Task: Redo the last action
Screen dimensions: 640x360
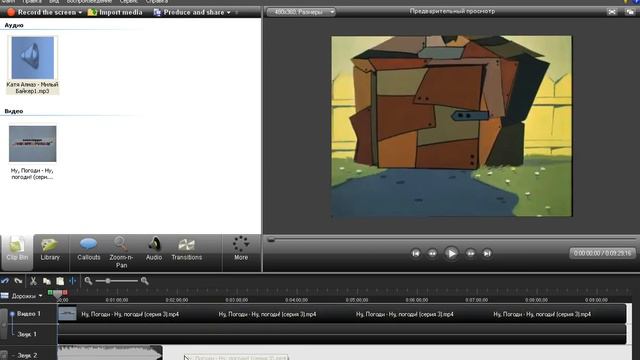Action: tap(18, 281)
